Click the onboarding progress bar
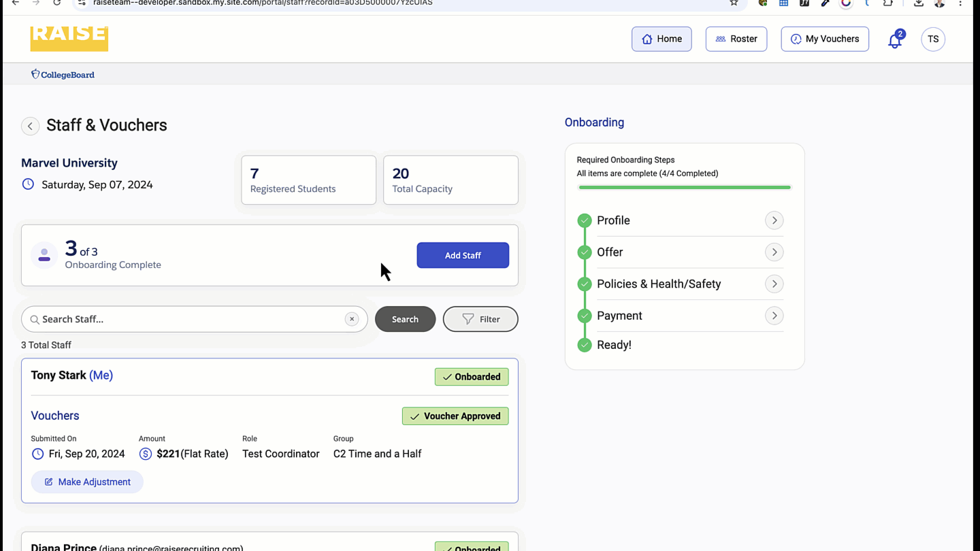The height and width of the screenshot is (551, 980). [684, 187]
